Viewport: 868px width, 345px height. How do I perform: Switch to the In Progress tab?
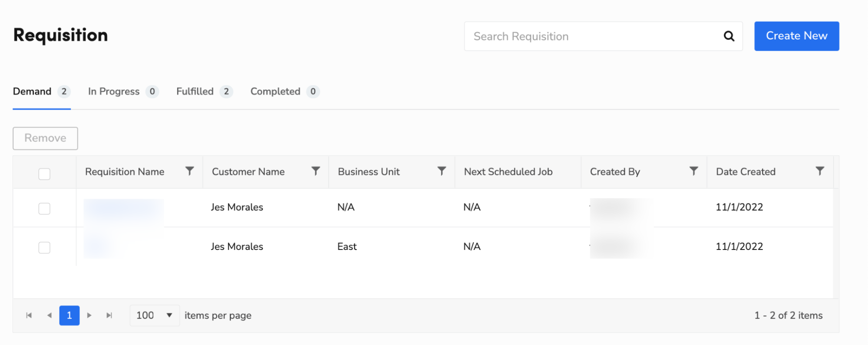122,92
